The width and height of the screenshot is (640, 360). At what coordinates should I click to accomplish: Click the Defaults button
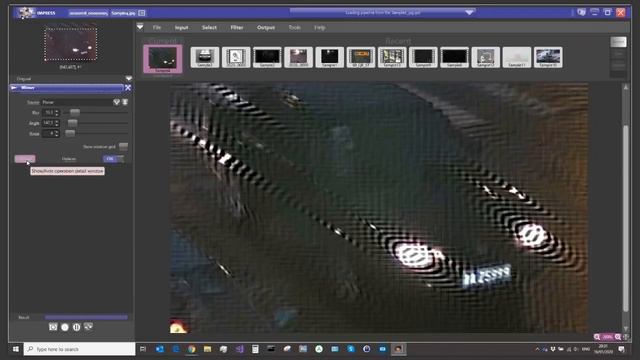point(69,159)
